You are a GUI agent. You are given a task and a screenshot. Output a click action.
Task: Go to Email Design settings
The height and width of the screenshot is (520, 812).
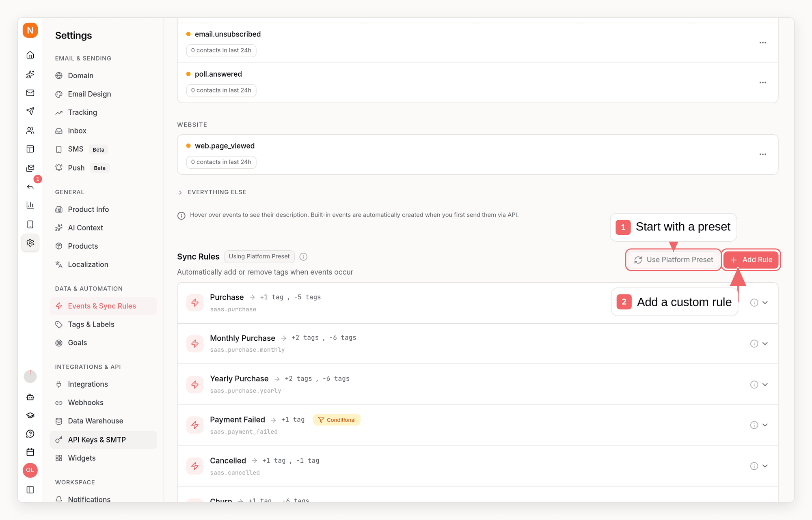click(x=103, y=94)
